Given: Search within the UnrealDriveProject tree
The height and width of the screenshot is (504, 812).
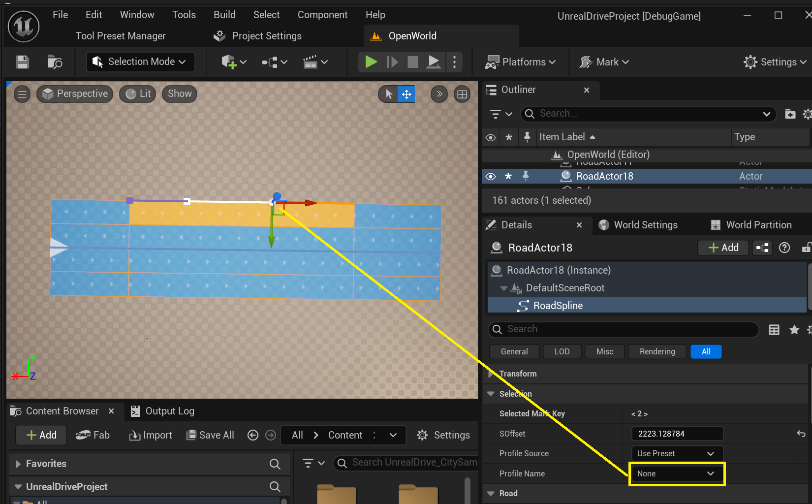Looking at the screenshot, I should (275, 487).
